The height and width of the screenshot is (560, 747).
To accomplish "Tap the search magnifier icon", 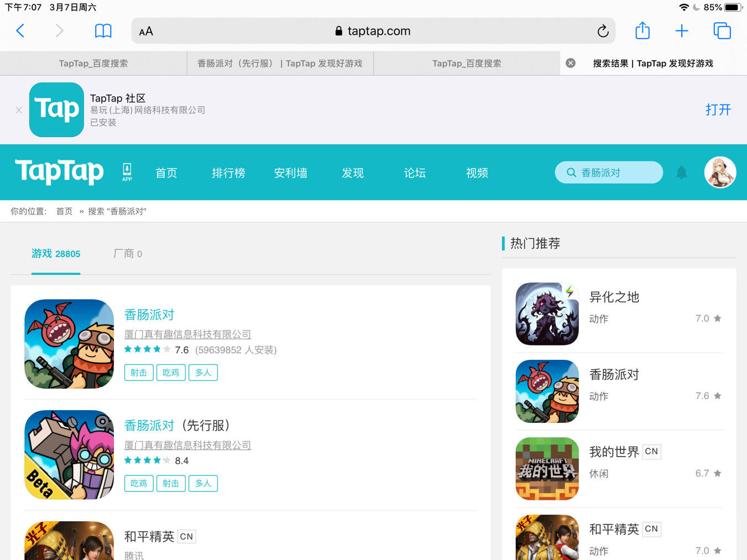I will tap(572, 172).
